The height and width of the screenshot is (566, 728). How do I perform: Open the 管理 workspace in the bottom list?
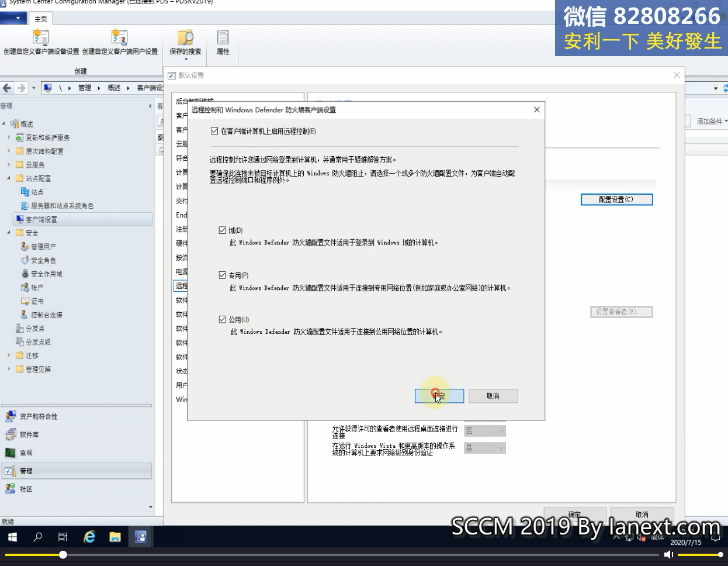pos(77,471)
